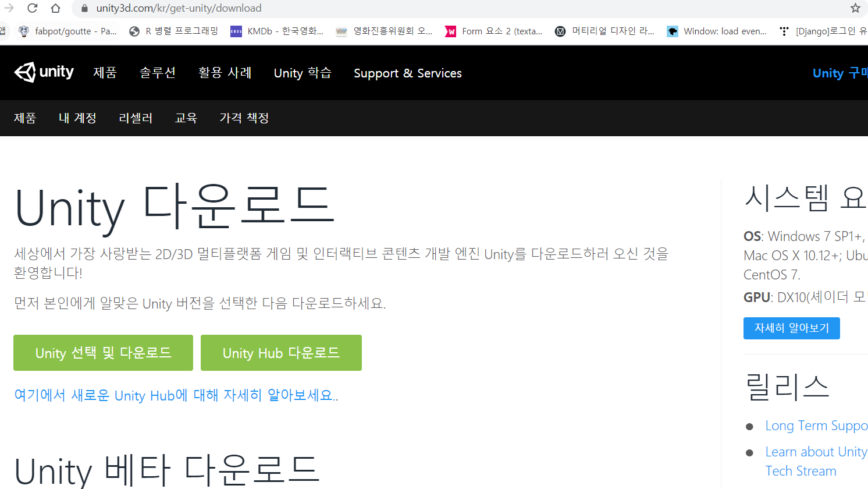The width and height of the screenshot is (868, 489).
Task: Open 머티리얼 디자인 bookmark
Action: pyautogui.click(x=604, y=31)
